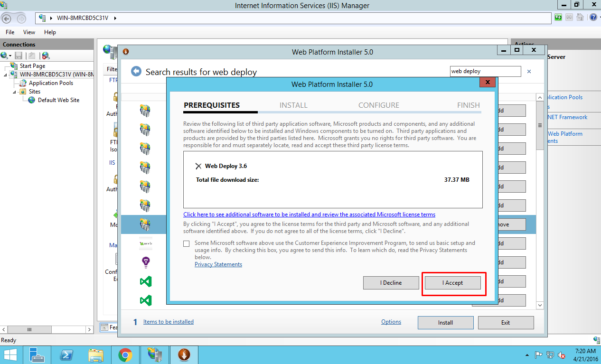Click the Exit button in Web Platform Installer
Screen dimensions: 601x364
click(506, 323)
